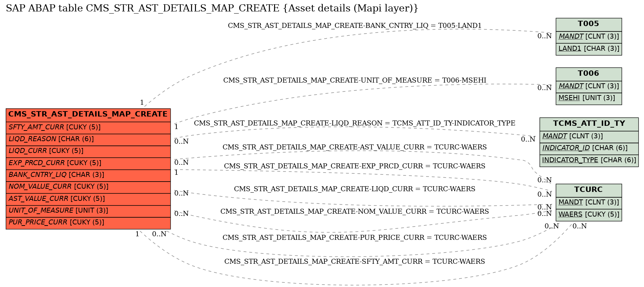Click the CMS_STR_AST_DETAILS_MAP_CREATE table header
This screenshot has width=644, height=287.
tap(88, 115)
